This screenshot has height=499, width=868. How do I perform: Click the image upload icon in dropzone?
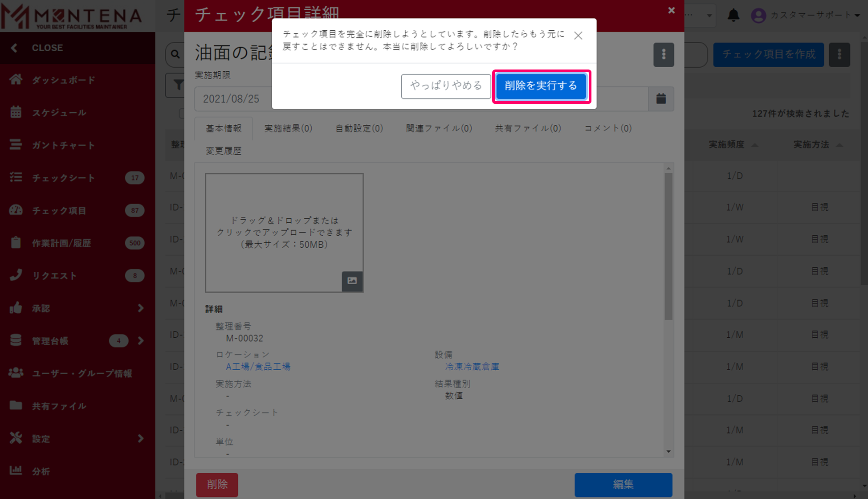pyautogui.click(x=352, y=281)
